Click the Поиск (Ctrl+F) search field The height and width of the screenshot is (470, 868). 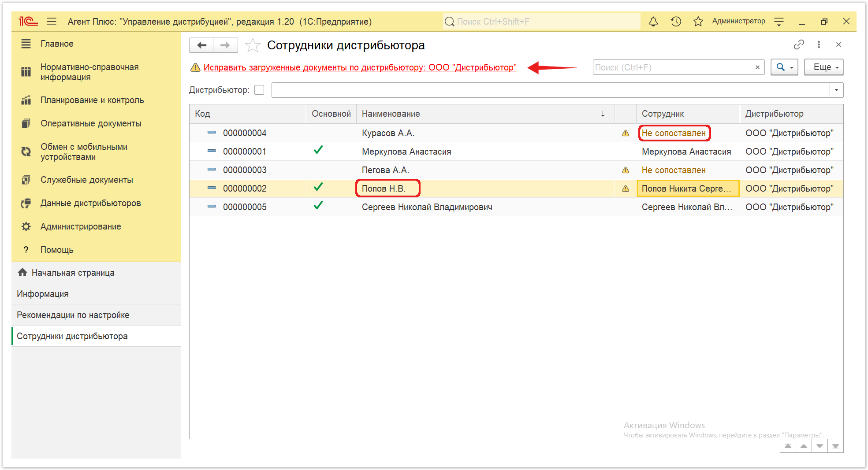[672, 67]
